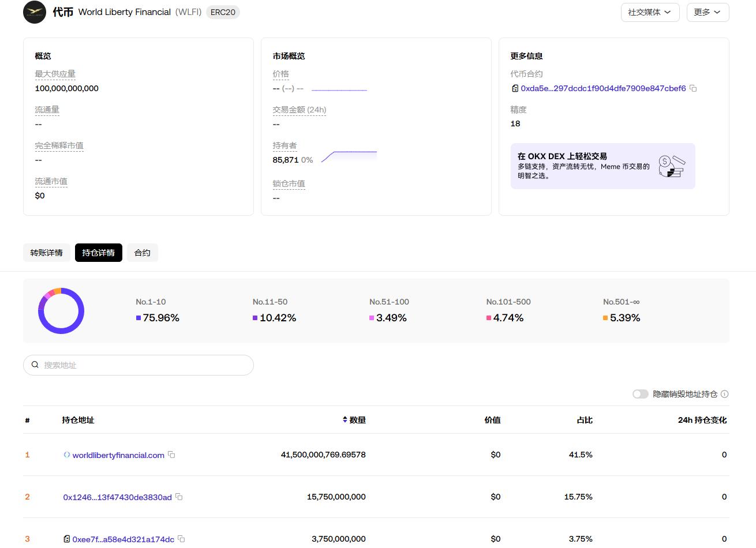Click the 数量 column header
This screenshot has width=756, height=548.
[358, 420]
